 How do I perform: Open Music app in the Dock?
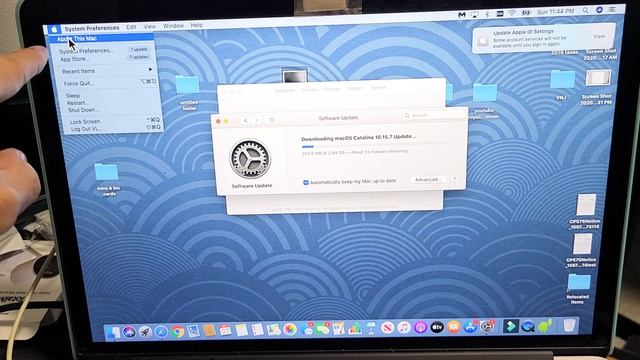404,327
